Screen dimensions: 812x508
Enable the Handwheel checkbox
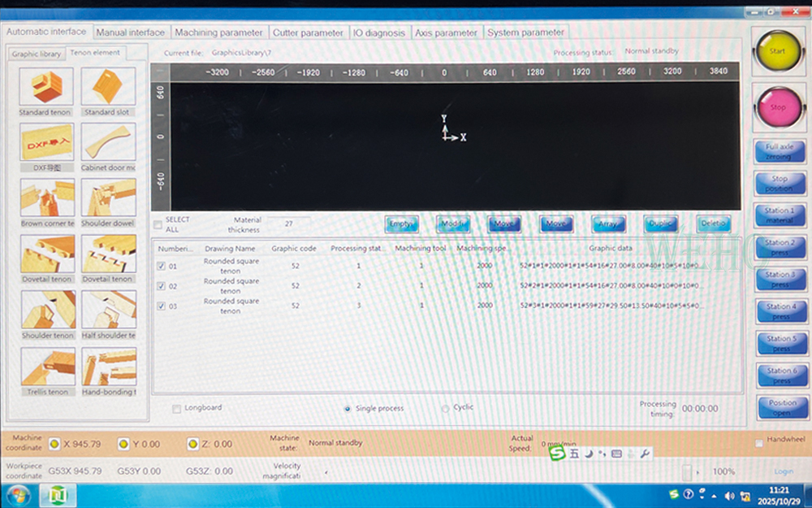point(759,443)
